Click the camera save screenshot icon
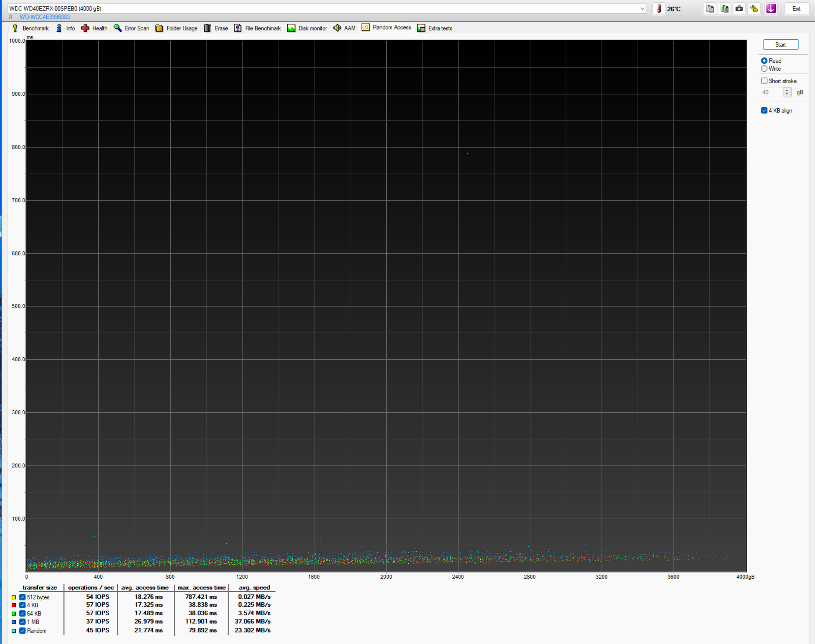Image resolution: width=815 pixels, height=644 pixels. coord(739,9)
